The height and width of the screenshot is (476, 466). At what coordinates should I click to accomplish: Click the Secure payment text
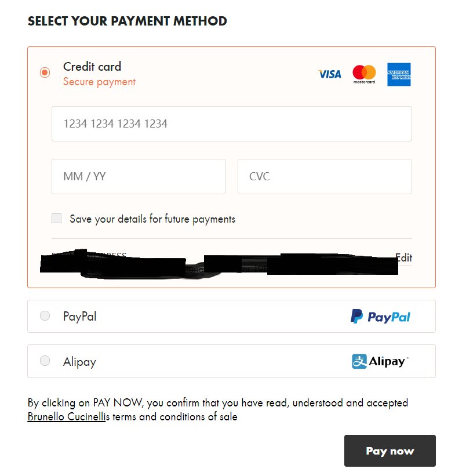point(99,82)
